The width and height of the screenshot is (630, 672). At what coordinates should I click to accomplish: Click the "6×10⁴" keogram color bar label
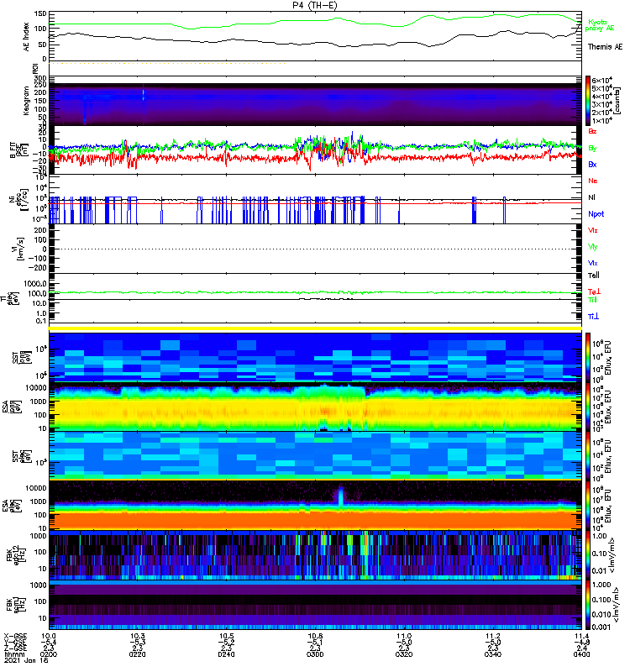[601, 80]
